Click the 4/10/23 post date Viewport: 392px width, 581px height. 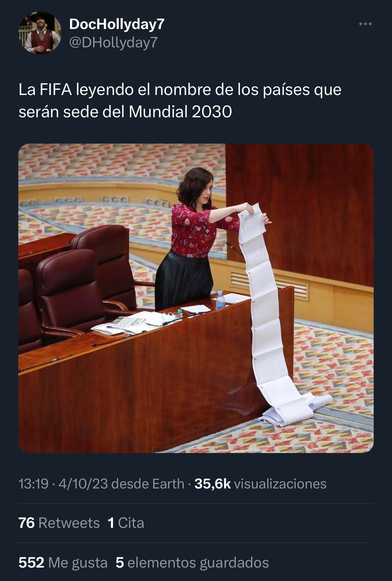[83, 484]
